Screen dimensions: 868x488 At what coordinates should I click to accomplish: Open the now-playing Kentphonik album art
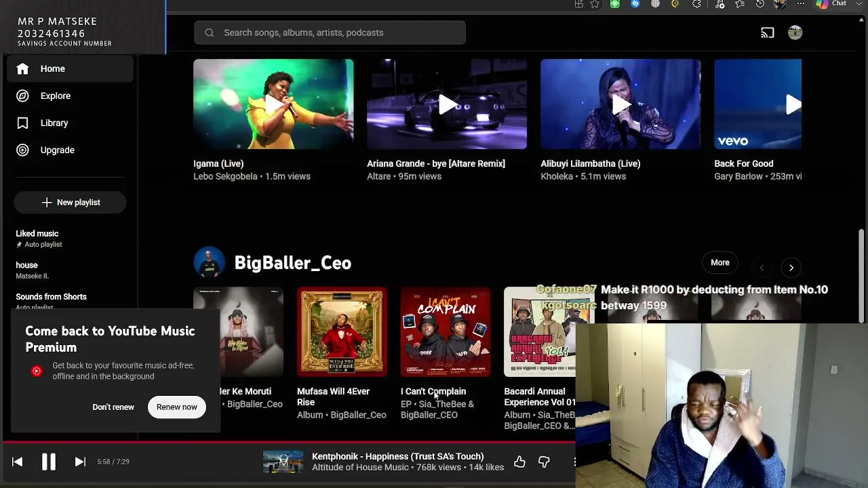(283, 462)
